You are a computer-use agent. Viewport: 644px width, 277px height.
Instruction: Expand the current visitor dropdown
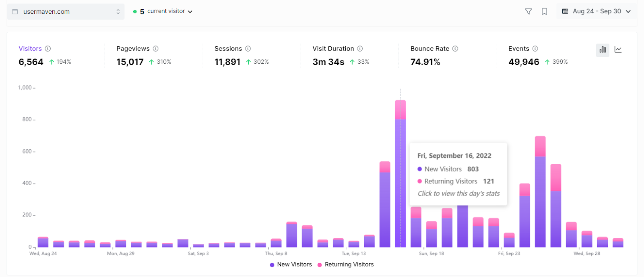(163, 12)
